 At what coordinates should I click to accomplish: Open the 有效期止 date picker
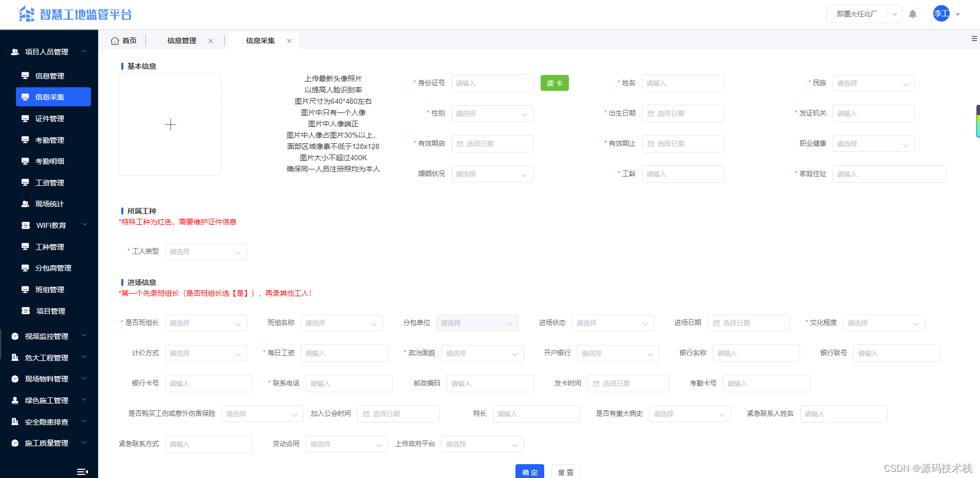pyautogui.click(x=683, y=144)
